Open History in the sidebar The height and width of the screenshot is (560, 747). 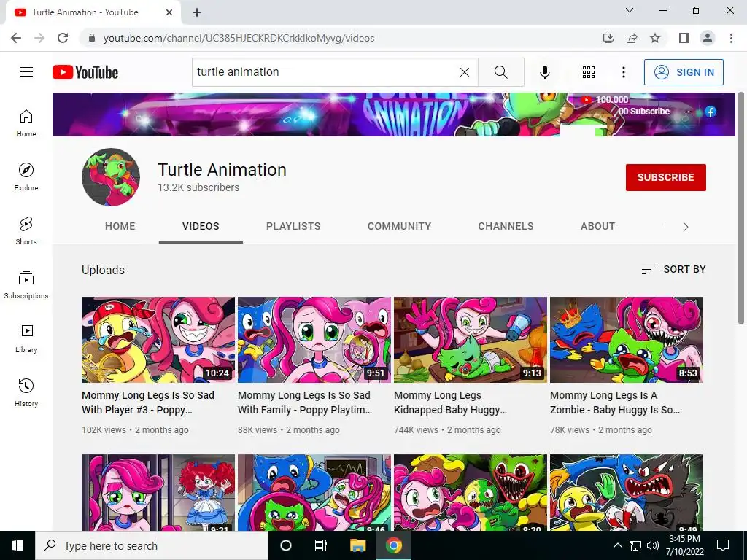[26, 392]
